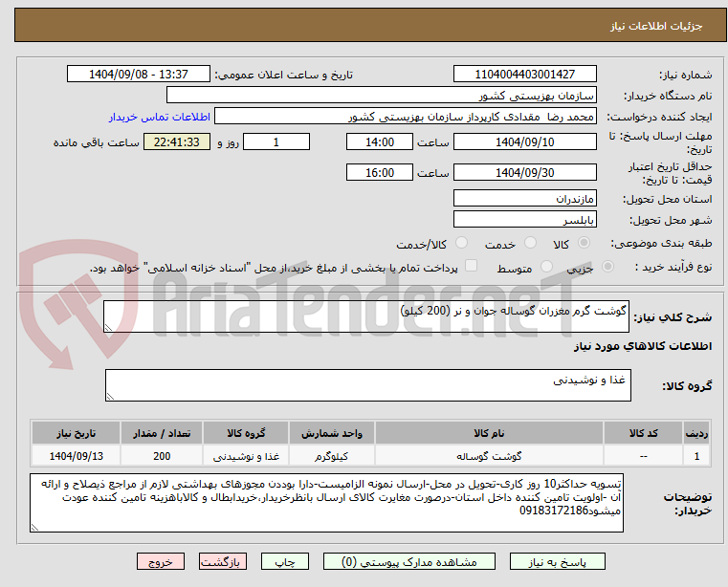Click the سازمان بهزیستی کشور buyer field
Image resolution: width=728 pixels, height=587 pixels.
(381, 96)
